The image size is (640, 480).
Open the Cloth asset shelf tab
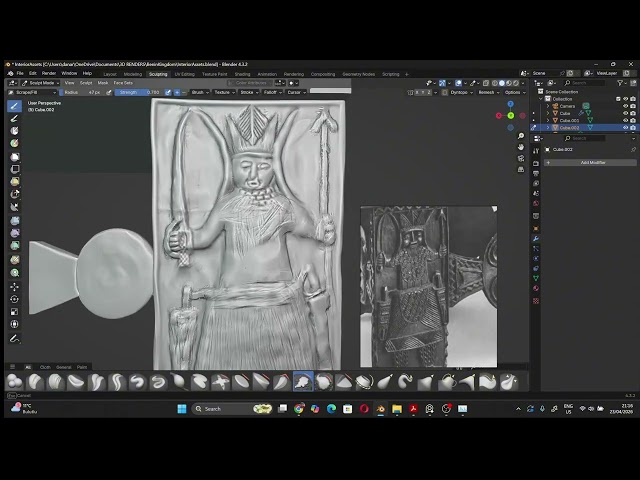(x=45, y=367)
